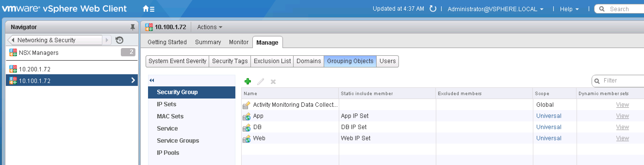Open the Security Tags tab

tap(230, 61)
